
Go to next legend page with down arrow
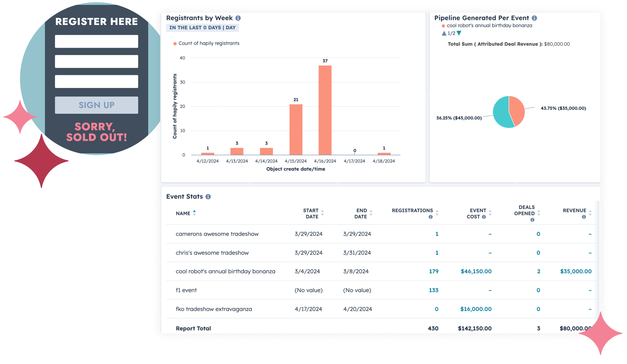(459, 33)
